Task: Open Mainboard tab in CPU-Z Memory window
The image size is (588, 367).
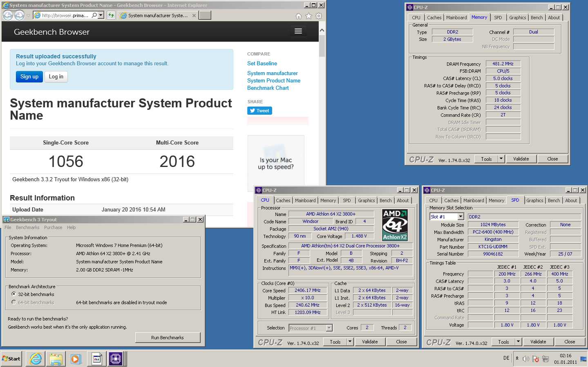Action: tap(456, 18)
